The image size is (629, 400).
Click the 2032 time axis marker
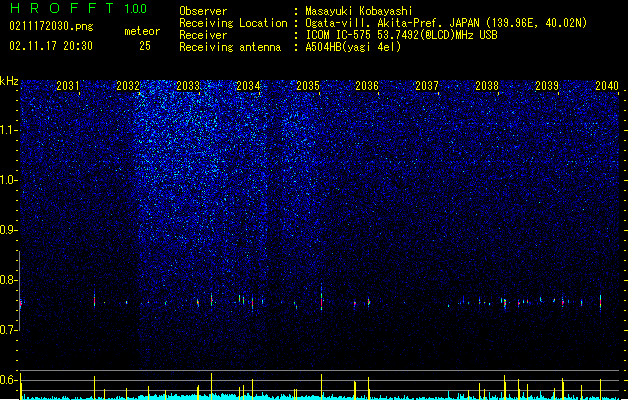pos(128,85)
